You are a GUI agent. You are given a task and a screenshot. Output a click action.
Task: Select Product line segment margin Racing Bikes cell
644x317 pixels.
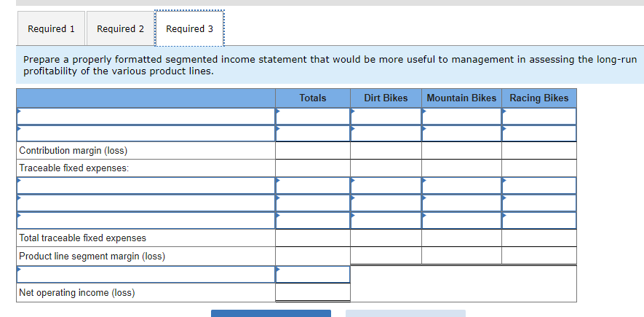[539, 256]
